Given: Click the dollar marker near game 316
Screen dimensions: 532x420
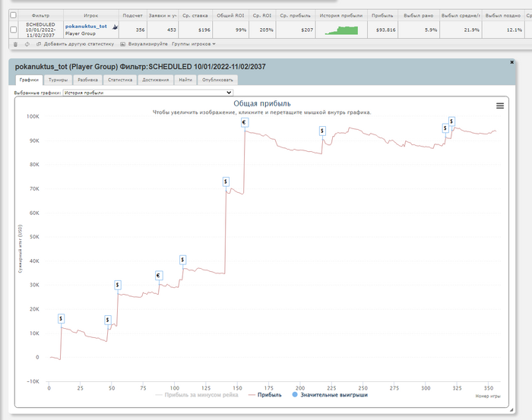Looking at the screenshot, I should click(x=445, y=128).
